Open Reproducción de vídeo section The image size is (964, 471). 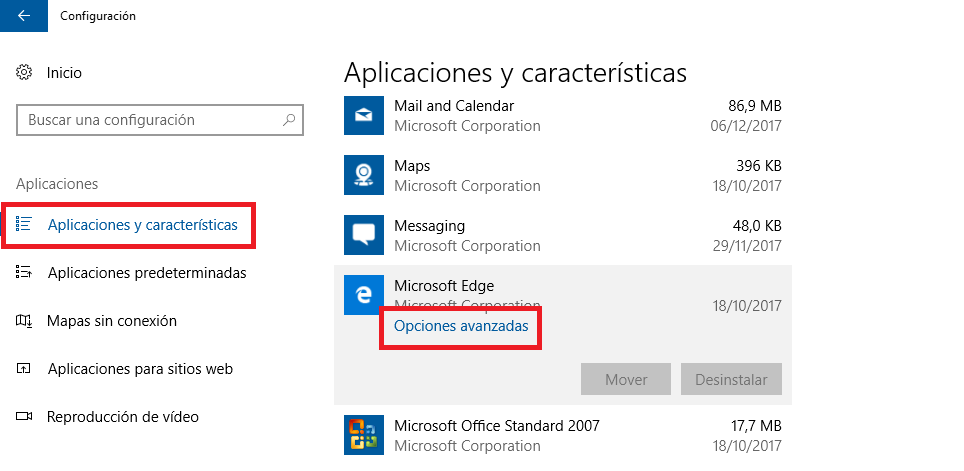click(x=123, y=417)
